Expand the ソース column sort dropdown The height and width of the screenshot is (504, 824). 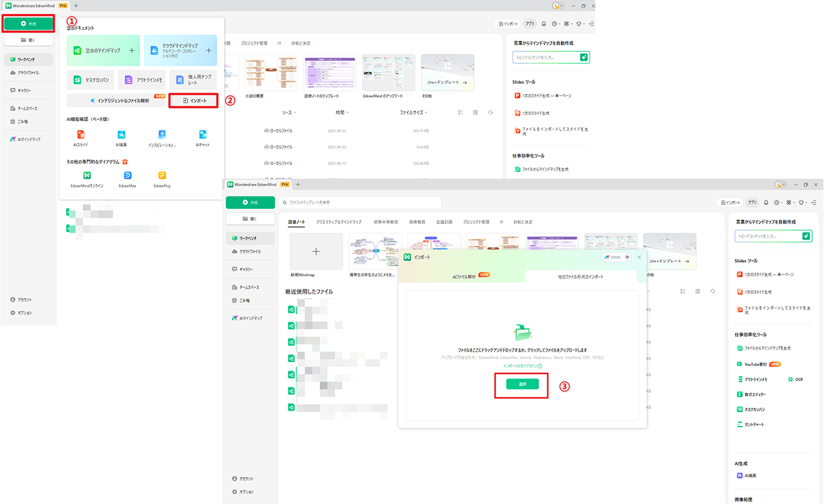coord(289,113)
